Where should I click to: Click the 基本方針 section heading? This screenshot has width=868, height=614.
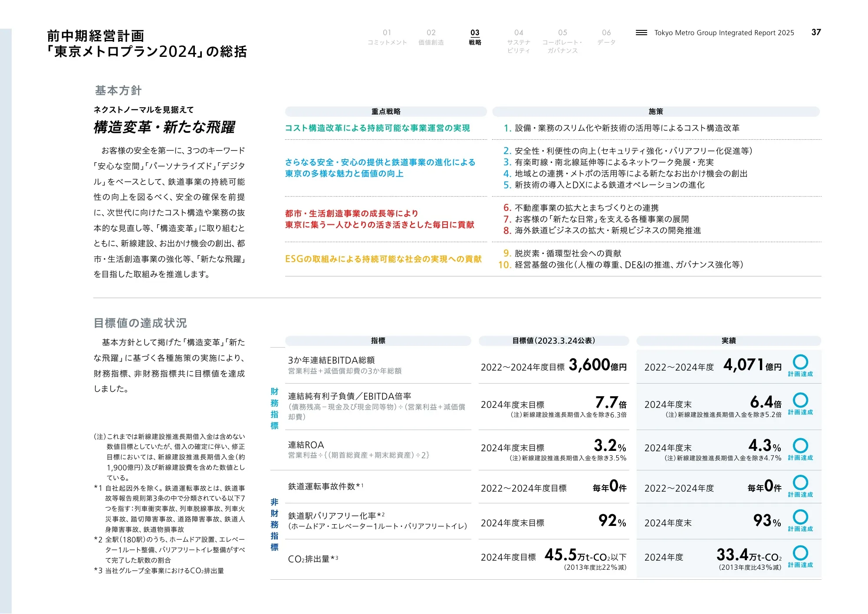point(118,90)
